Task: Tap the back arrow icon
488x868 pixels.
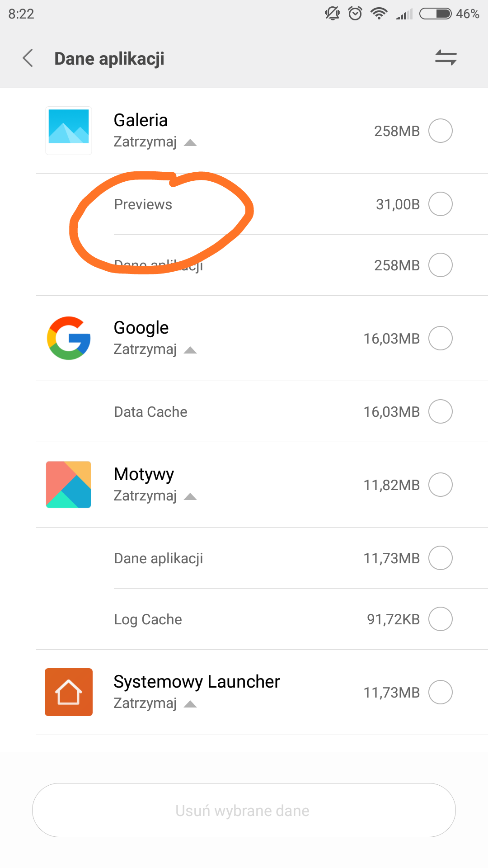Action: pyautogui.click(x=28, y=58)
